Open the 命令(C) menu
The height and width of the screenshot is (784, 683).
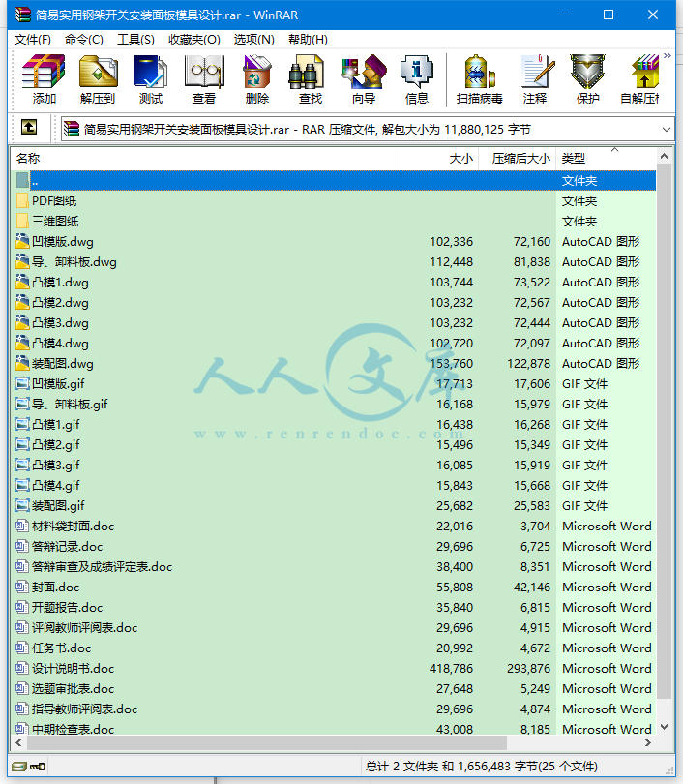[x=84, y=40]
